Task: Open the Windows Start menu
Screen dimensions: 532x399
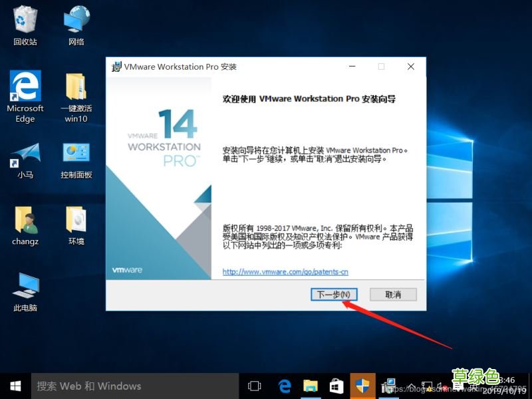Action: coord(15,386)
